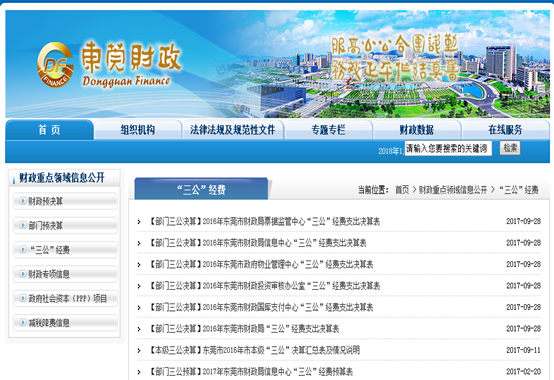Open 部门预决算 sidebar item
554x380 pixels.
pos(65,225)
